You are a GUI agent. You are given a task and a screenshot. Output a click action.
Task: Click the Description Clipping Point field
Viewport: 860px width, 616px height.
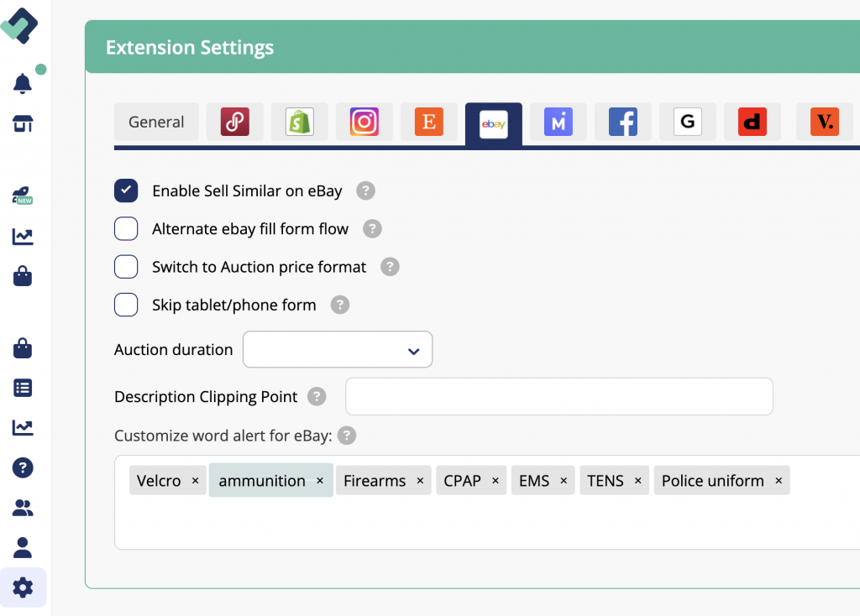click(x=558, y=396)
